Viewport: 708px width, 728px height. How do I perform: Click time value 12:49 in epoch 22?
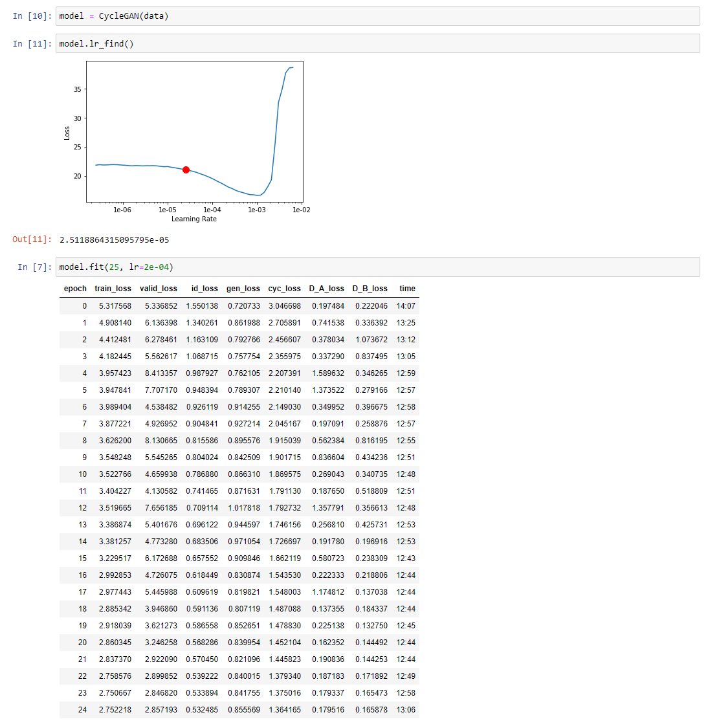tap(406, 676)
